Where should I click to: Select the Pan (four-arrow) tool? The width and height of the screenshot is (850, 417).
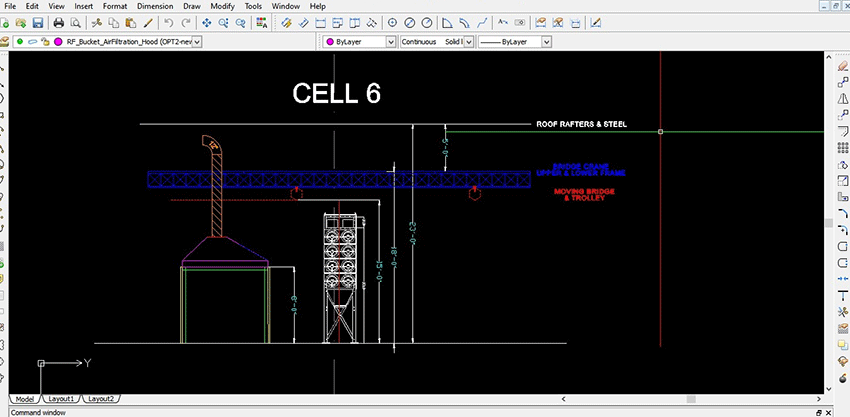[x=207, y=22]
